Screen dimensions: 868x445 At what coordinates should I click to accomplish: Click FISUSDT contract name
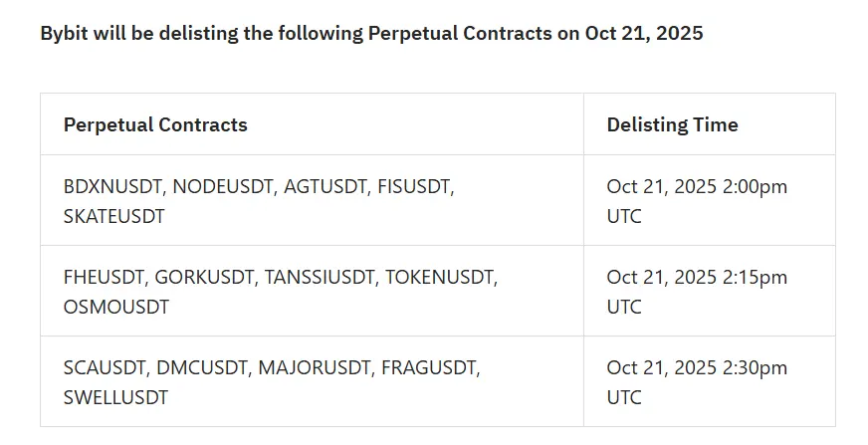pyautogui.click(x=413, y=186)
